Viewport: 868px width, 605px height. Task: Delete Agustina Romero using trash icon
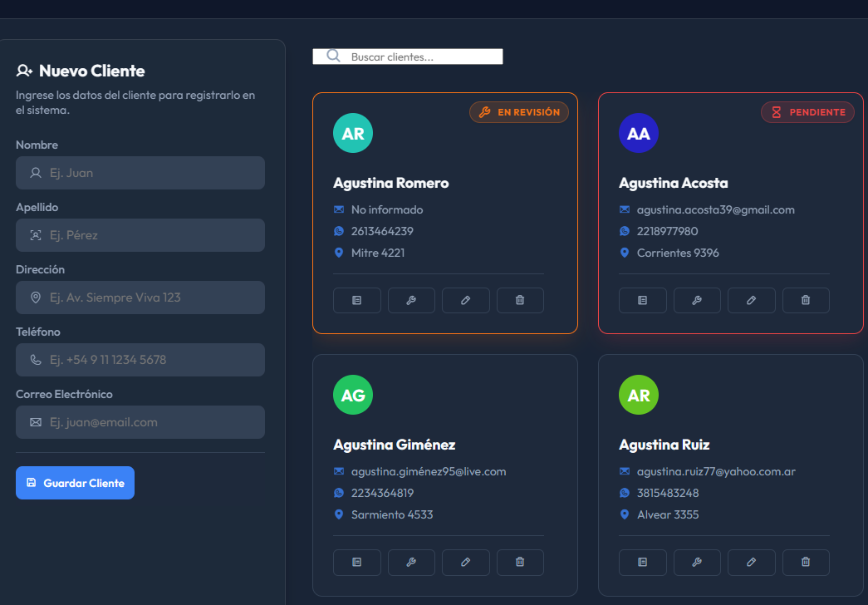(x=520, y=300)
